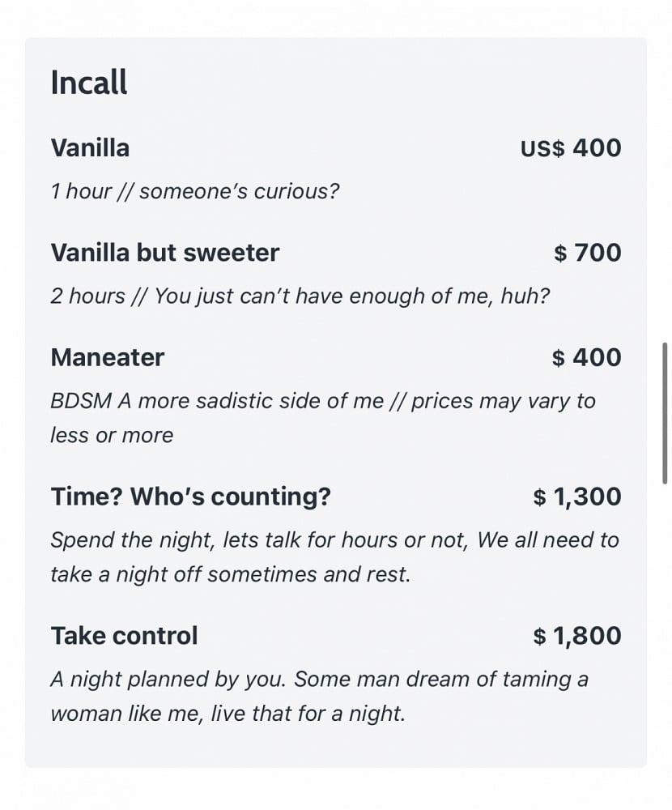Image resolution: width=672 pixels, height=810 pixels.
Task: Click the US$ 400 Vanilla price
Action: [571, 148]
